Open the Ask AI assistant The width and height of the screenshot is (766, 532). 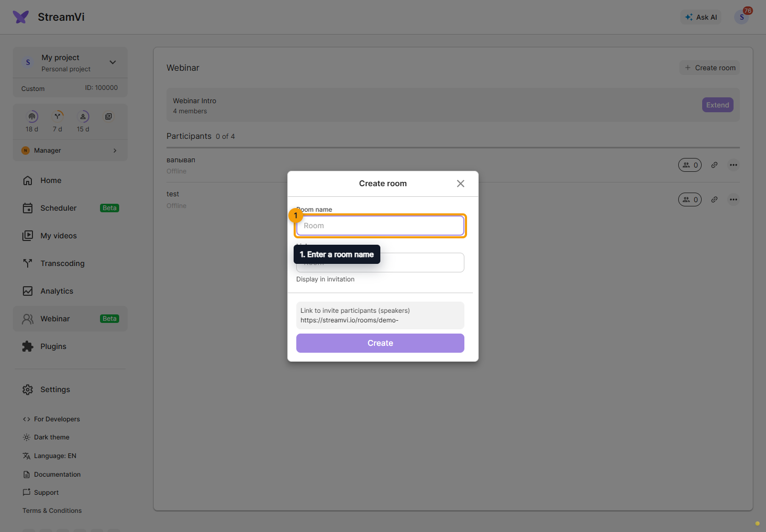pyautogui.click(x=701, y=17)
